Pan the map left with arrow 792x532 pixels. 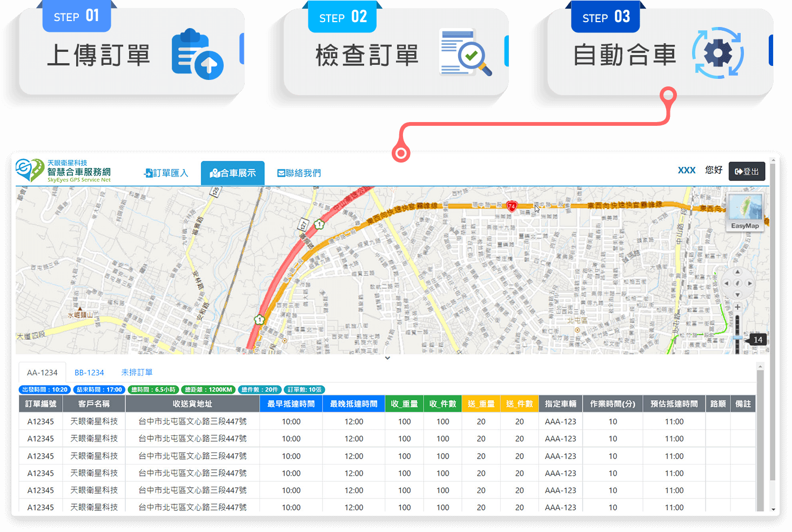(726, 283)
